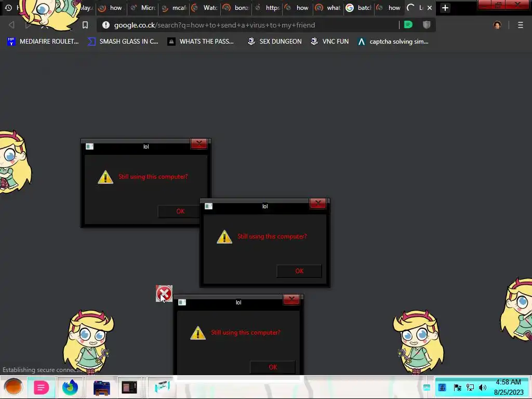Open the blue file manager taskbar icon
Screen dimensions: 532x399
pos(101,388)
